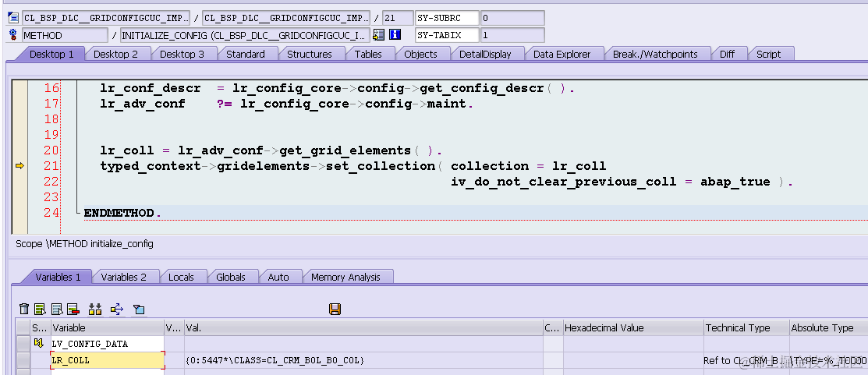
Task: Open the Objects tab
Action: [x=420, y=55]
